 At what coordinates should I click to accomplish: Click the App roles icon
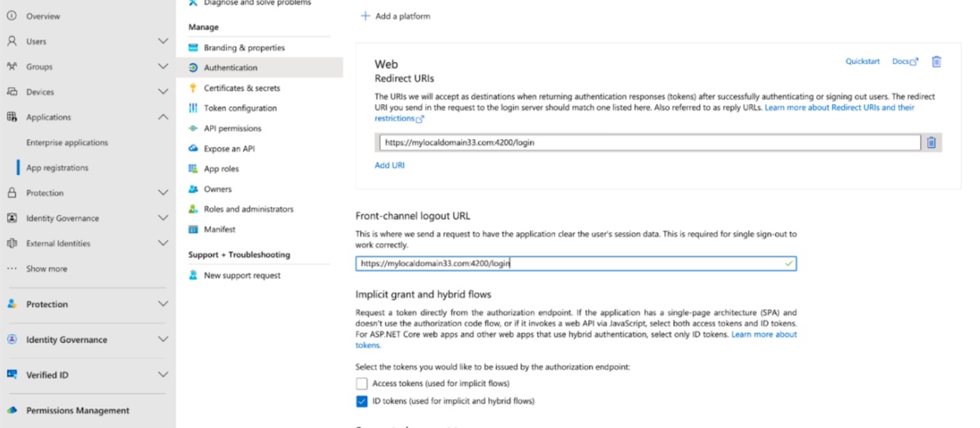193,169
